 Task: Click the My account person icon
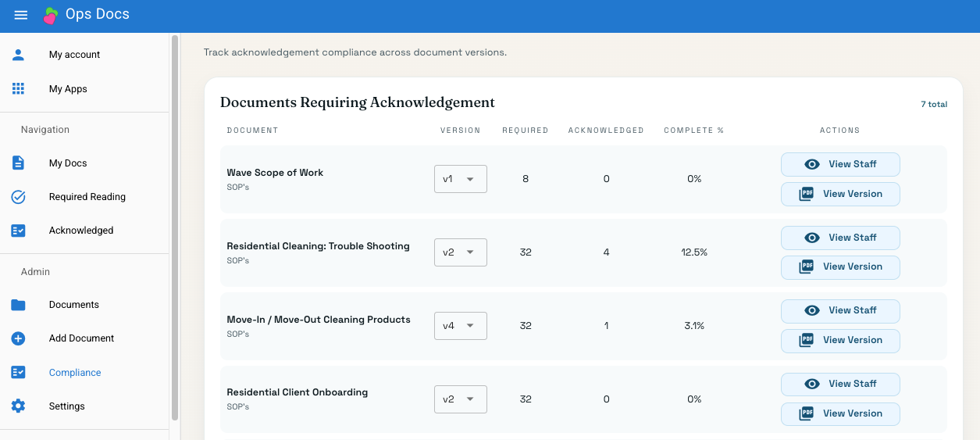pos(18,55)
